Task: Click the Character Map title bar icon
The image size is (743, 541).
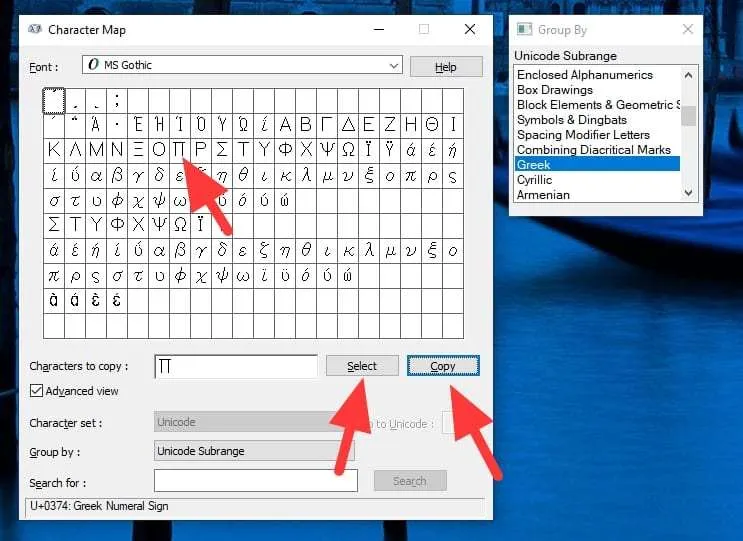Action: click(x=35, y=29)
